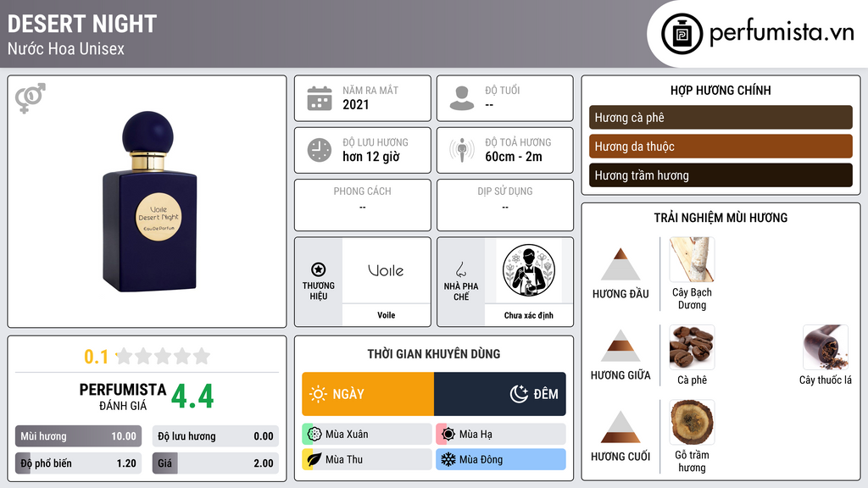
Task: Click the Perfumista đánh giá label
Action: (x=122, y=396)
